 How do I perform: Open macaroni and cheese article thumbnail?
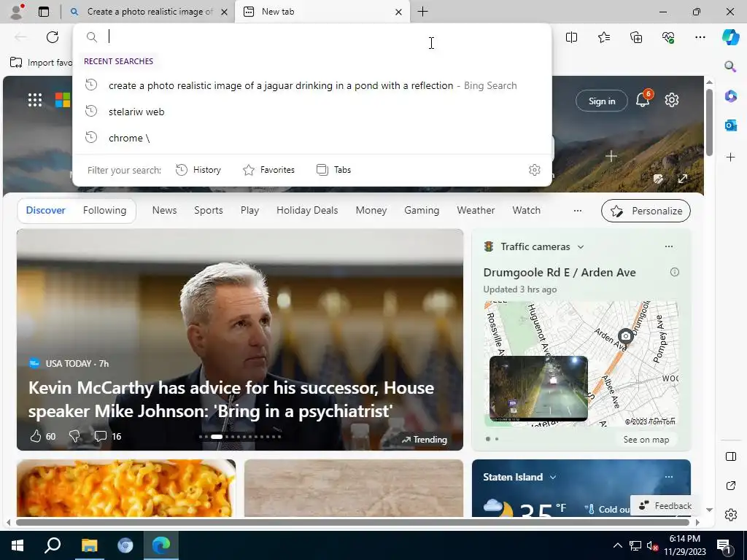click(x=126, y=488)
